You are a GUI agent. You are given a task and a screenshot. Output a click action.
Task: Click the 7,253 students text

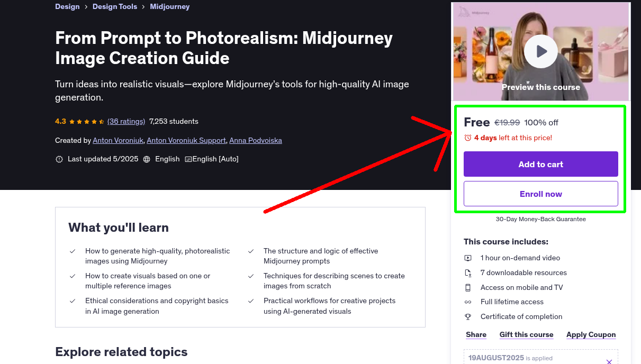tap(174, 121)
